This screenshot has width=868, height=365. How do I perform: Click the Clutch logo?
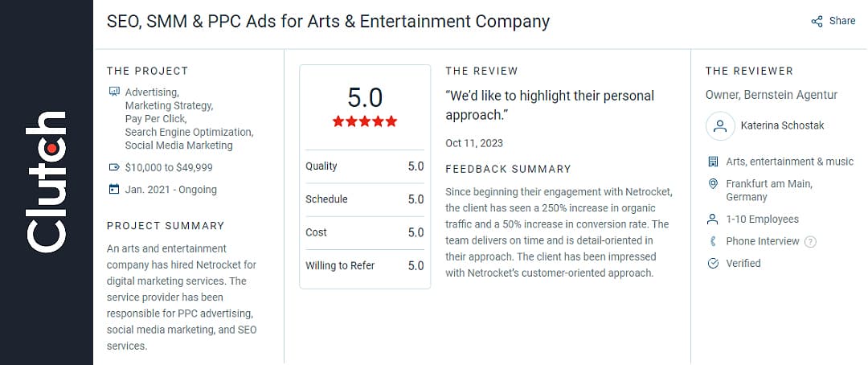tap(46, 182)
